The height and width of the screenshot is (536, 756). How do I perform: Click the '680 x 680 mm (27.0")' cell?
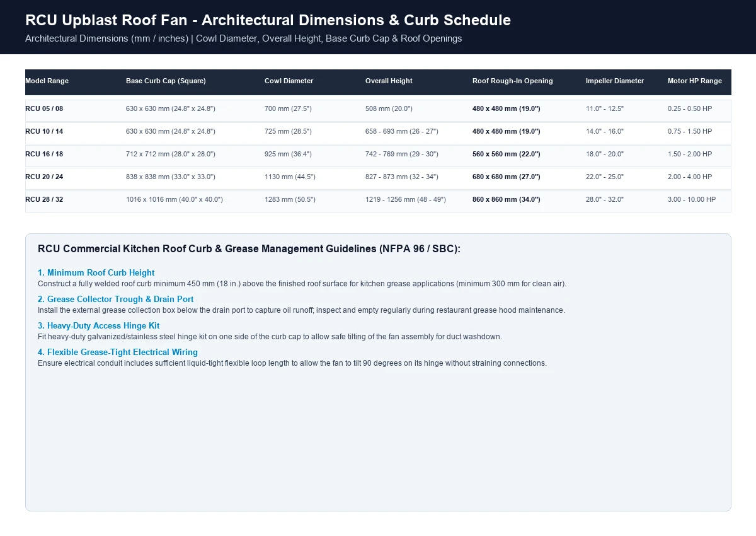pyautogui.click(x=507, y=177)
